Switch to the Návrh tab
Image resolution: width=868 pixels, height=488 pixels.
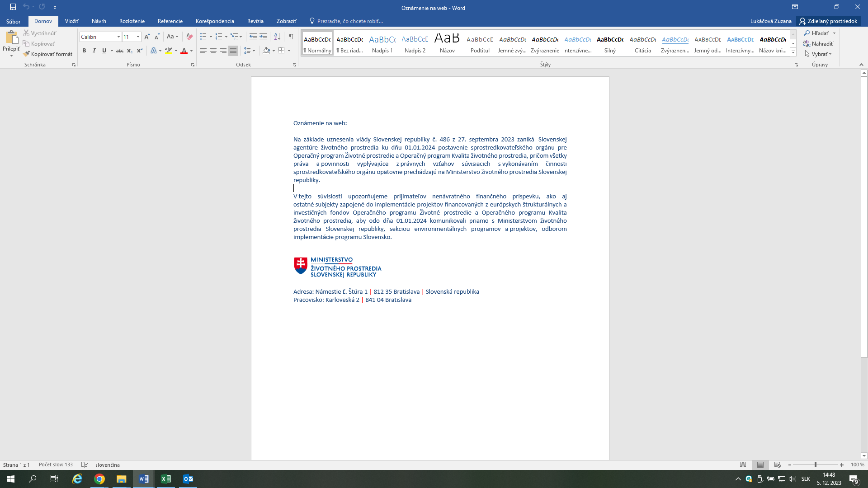coord(99,21)
